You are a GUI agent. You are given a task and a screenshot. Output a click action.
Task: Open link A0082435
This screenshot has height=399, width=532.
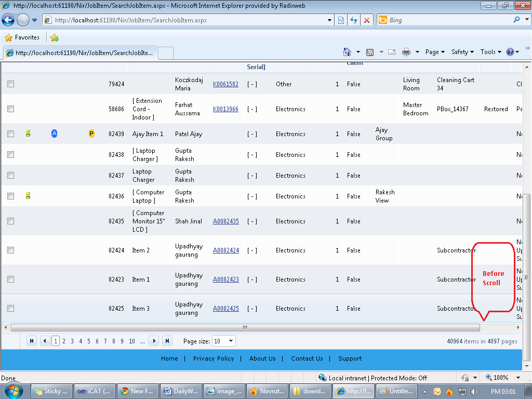click(225, 221)
